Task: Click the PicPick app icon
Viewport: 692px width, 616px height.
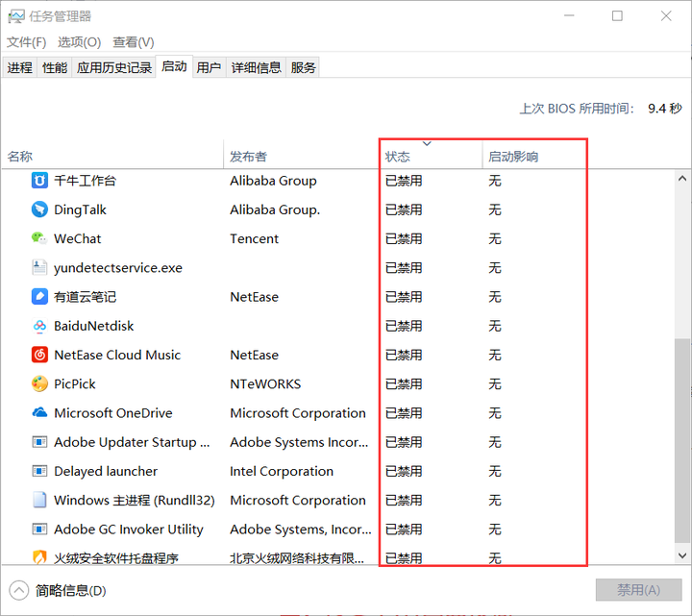Action: [x=39, y=383]
